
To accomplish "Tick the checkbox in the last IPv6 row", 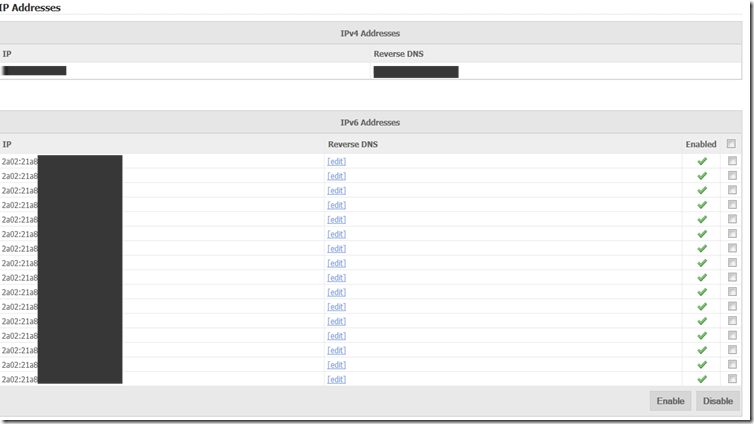I will (732, 379).
